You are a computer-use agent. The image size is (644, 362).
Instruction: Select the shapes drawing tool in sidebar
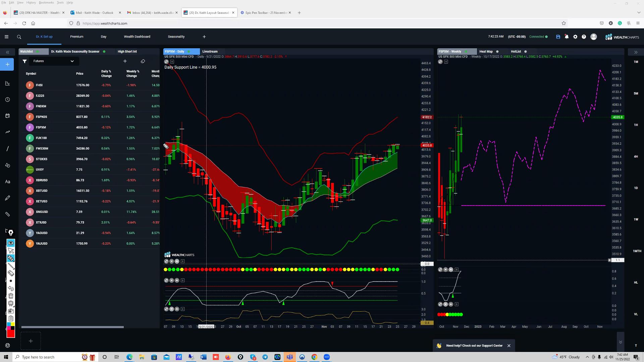pyautogui.click(x=7, y=165)
